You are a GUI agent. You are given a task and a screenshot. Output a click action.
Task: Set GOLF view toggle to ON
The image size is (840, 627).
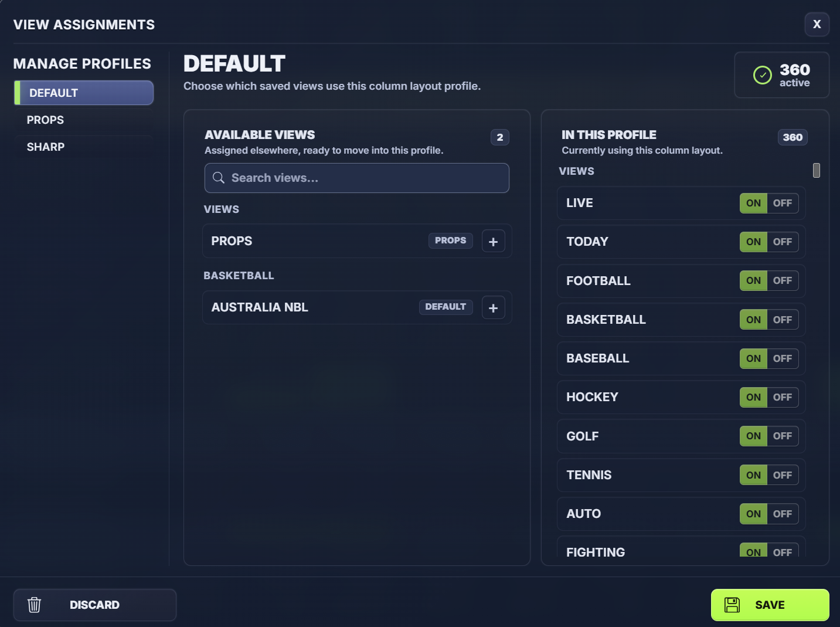(x=754, y=436)
